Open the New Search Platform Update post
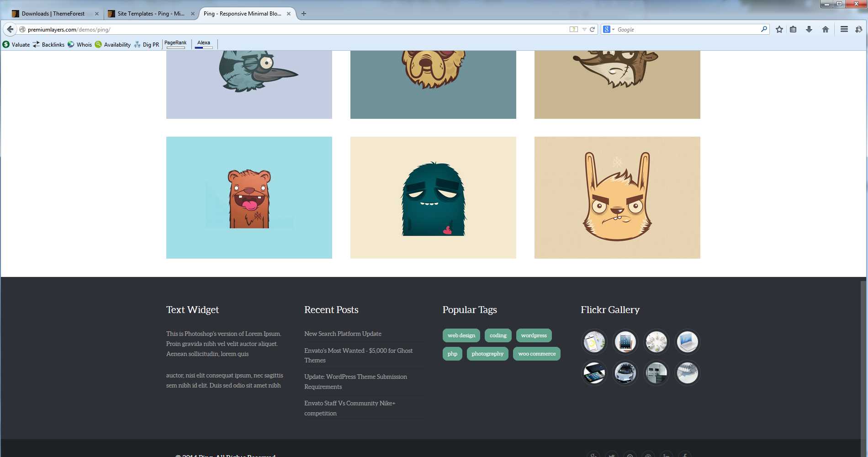The image size is (868, 457). pyautogui.click(x=343, y=334)
